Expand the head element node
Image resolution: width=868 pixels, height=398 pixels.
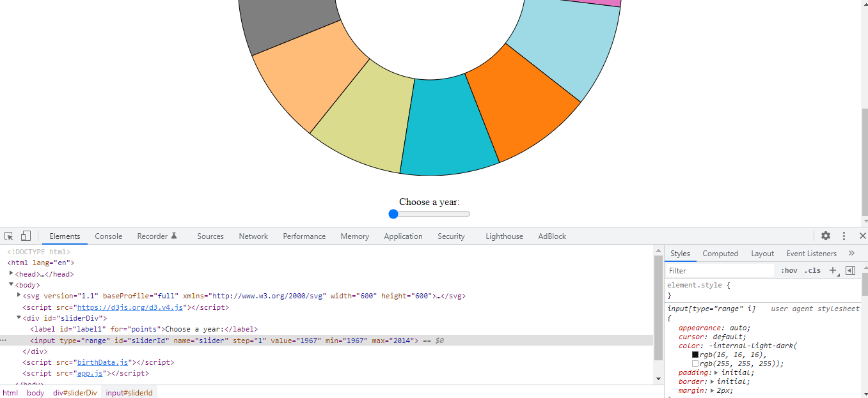[11, 273]
